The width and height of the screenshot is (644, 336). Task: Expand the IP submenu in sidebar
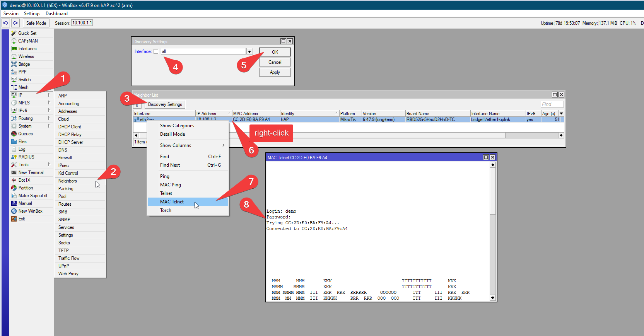point(49,95)
